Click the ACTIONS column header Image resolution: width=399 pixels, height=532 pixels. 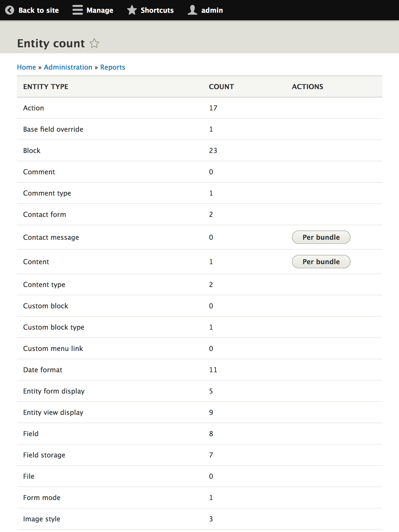(307, 87)
